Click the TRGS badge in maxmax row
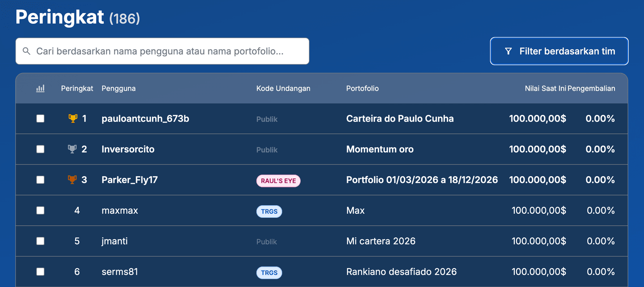This screenshot has width=644, height=287. pos(269,211)
